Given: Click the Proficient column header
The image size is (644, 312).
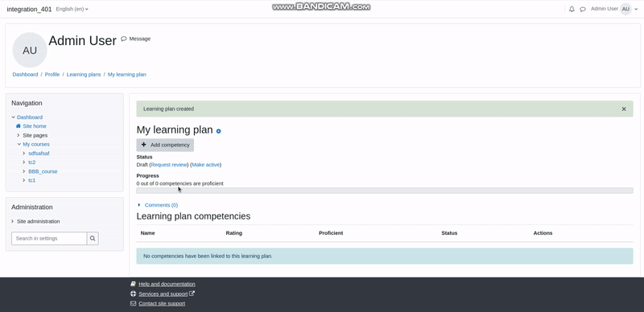Looking at the screenshot, I should (331, 232).
